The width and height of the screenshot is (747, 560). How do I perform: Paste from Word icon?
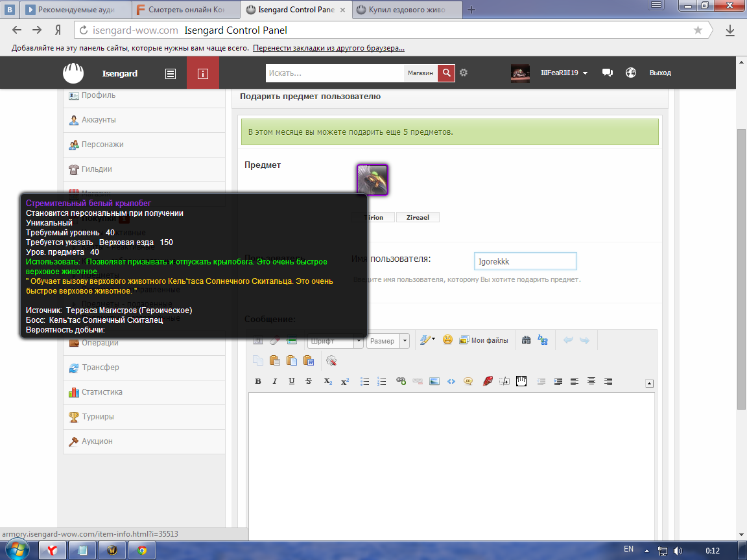point(309,360)
